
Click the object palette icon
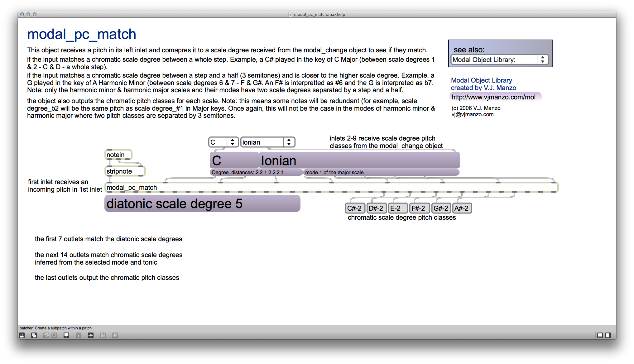pyautogui.click(x=46, y=335)
